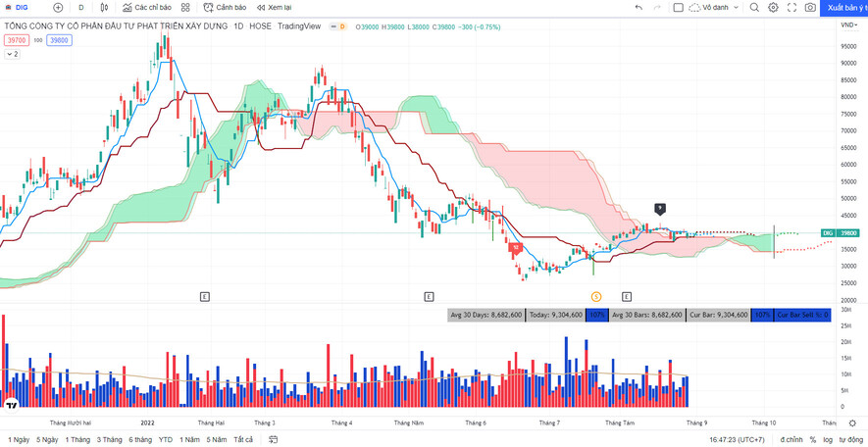Screen dimensions: 868x447
Task: Redo the last chart action
Action: tap(658, 7)
